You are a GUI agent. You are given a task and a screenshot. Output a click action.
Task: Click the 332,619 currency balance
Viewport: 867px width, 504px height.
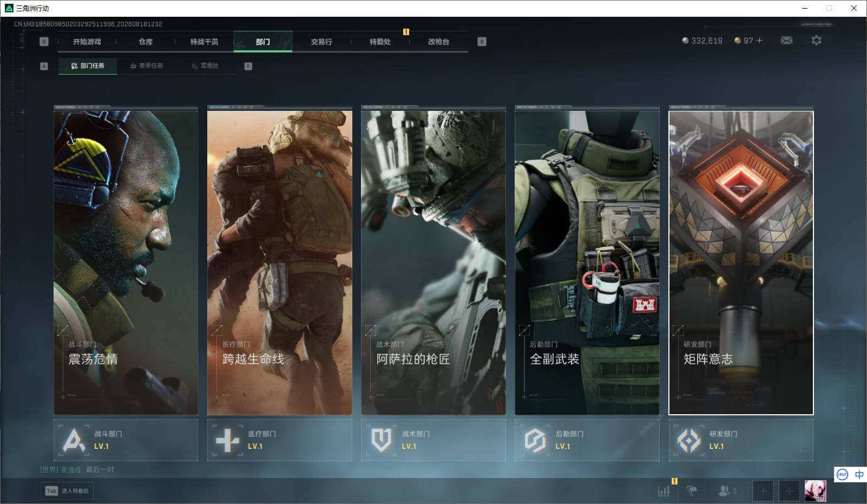click(707, 41)
